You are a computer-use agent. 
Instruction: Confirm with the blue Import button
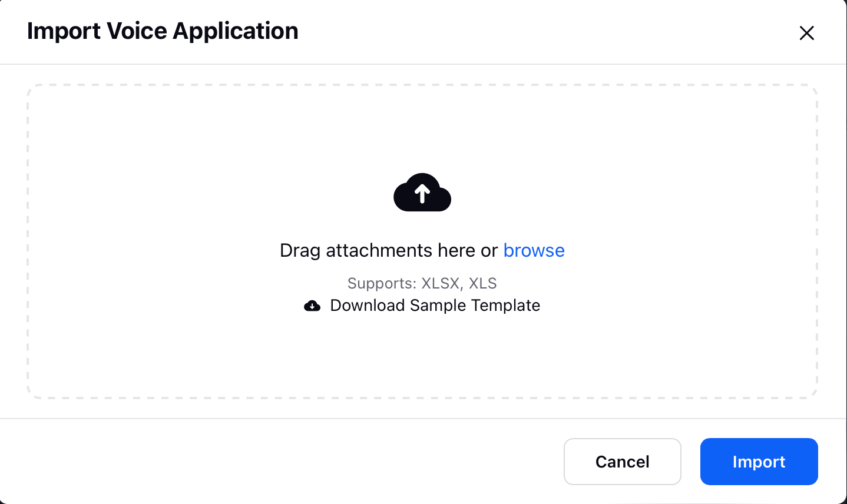click(x=759, y=462)
